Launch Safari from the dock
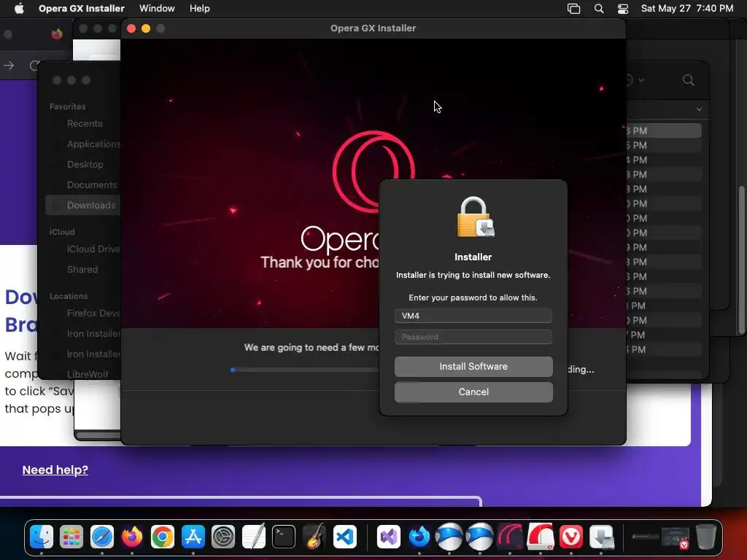 (102, 537)
